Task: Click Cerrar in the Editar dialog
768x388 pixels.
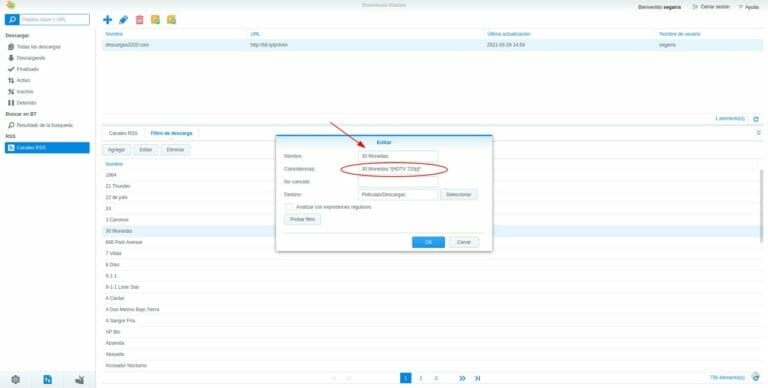Action: tap(463, 242)
